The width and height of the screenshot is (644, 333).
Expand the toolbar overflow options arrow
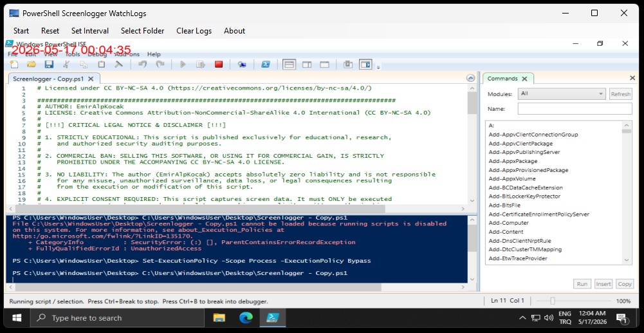coord(378,66)
